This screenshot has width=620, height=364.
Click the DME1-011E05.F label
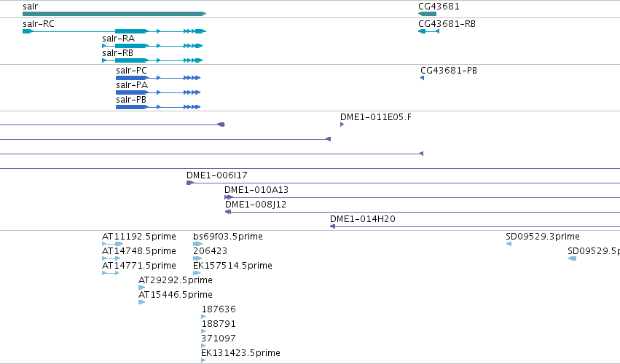pos(376,117)
